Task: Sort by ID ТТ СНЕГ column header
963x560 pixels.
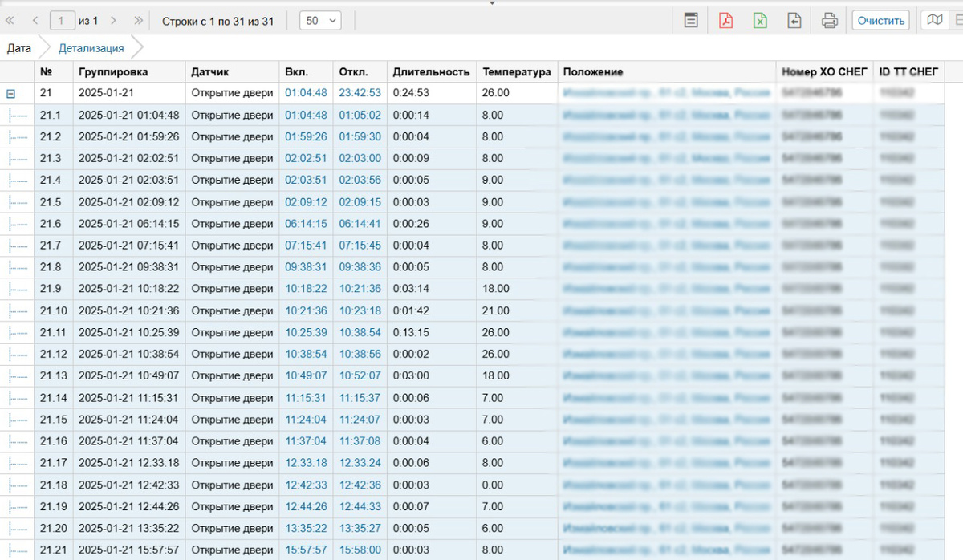Action: tap(909, 71)
